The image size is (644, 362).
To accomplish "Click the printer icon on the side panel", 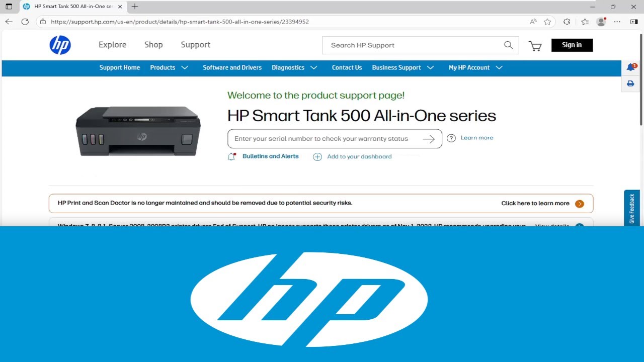I will pos(630,83).
